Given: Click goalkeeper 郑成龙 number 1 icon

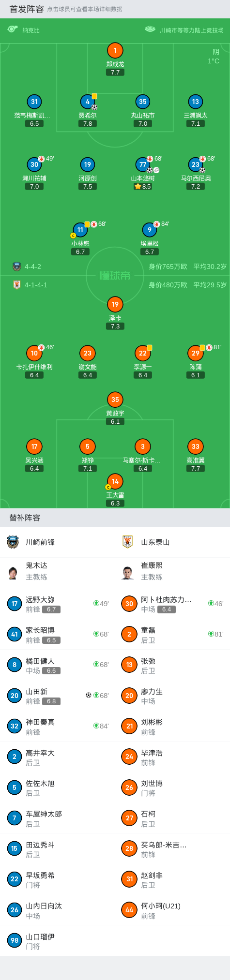Looking at the screenshot, I should click(115, 50).
